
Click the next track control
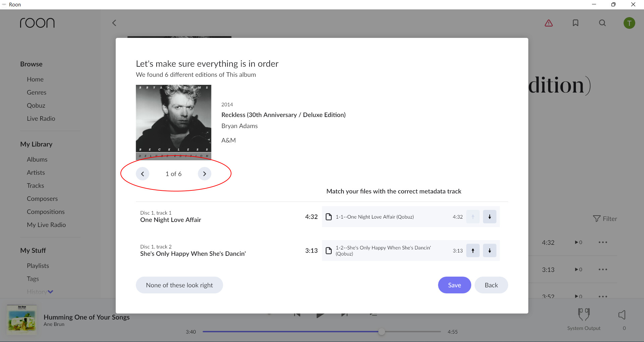coord(344,315)
